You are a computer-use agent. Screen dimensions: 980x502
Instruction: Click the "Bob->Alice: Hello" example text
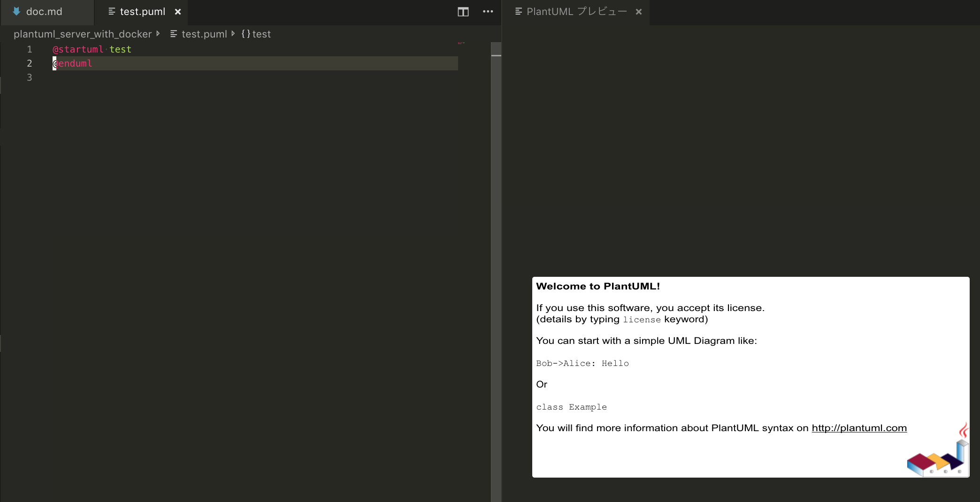tap(582, 363)
